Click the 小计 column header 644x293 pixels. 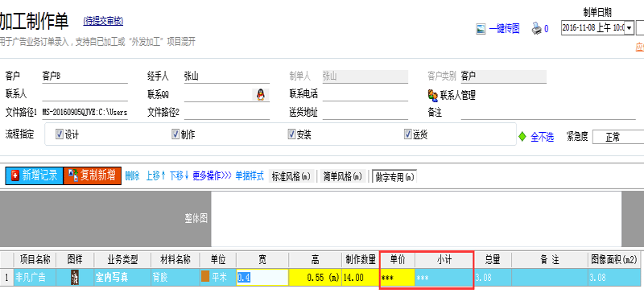tap(444, 260)
